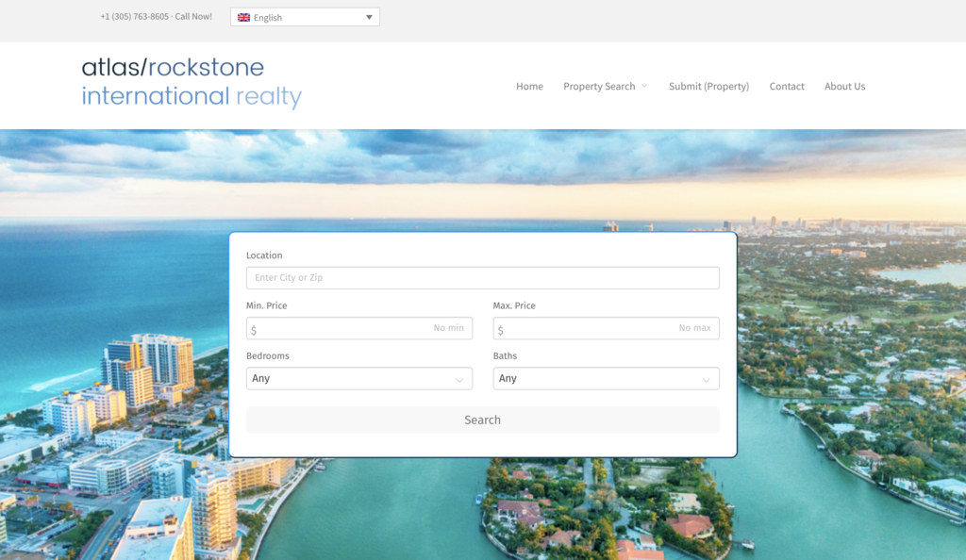Click the chevron arrow in Bedrooms field
The image size is (966, 560).
459,379
